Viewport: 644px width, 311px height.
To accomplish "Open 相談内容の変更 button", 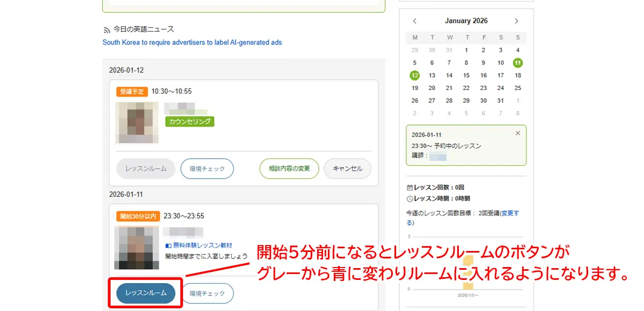I will click(289, 168).
